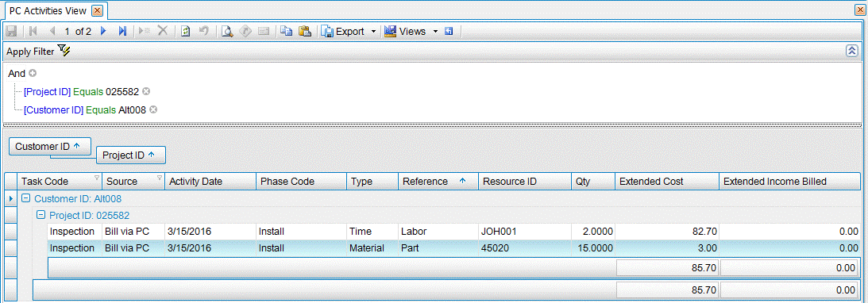Click the Apply Filter lightning funnel icon
The width and height of the screenshot is (868, 303).
coord(64,52)
